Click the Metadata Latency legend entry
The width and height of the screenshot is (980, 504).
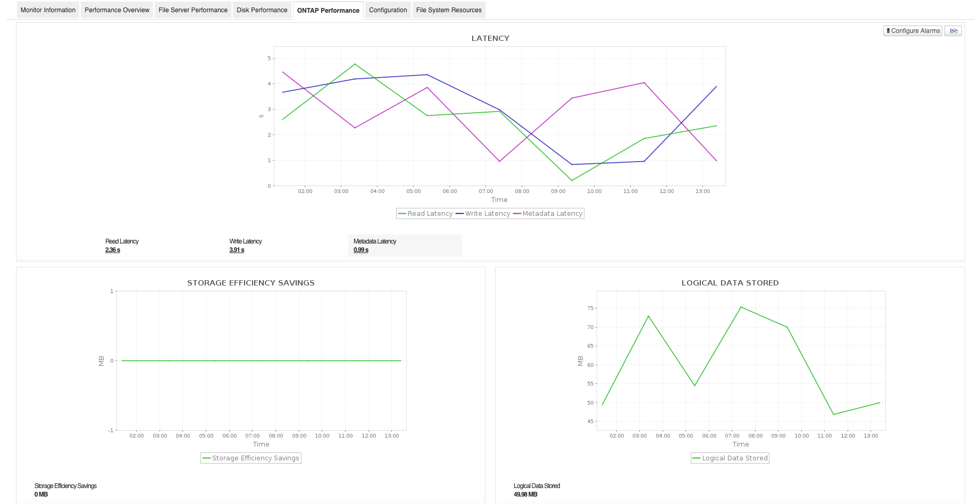coord(548,214)
